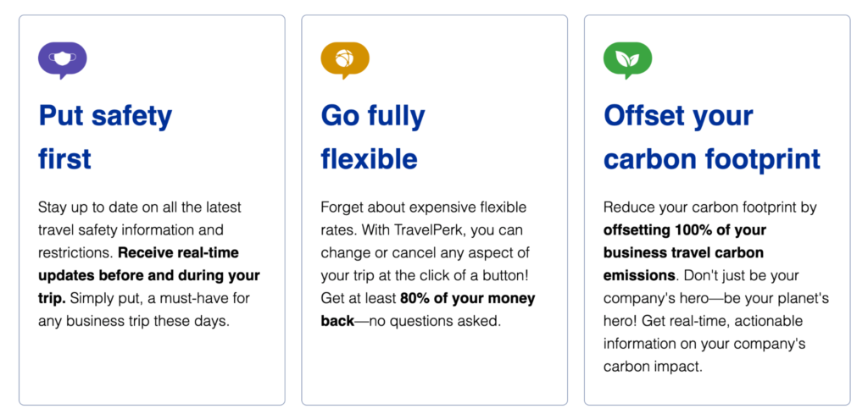Click the "business travel carbon" bold line
The height and width of the screenshot is (420, 868).
point(683,252)
